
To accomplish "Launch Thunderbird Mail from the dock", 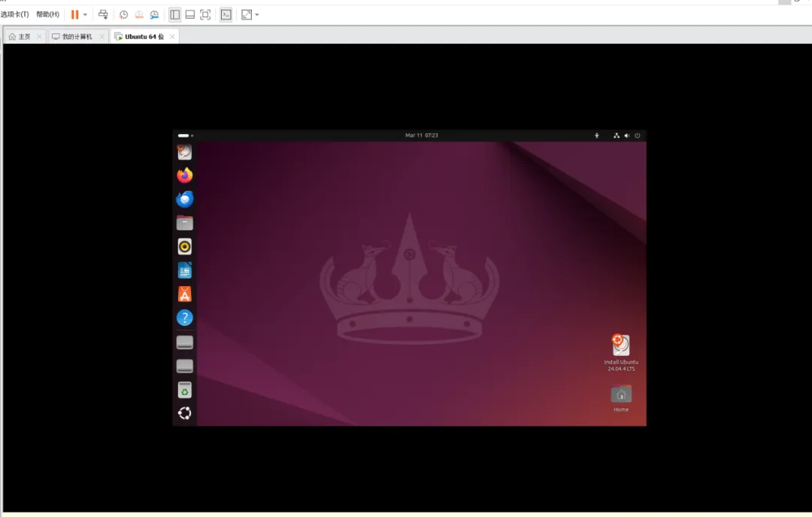I will click(185, 199).
